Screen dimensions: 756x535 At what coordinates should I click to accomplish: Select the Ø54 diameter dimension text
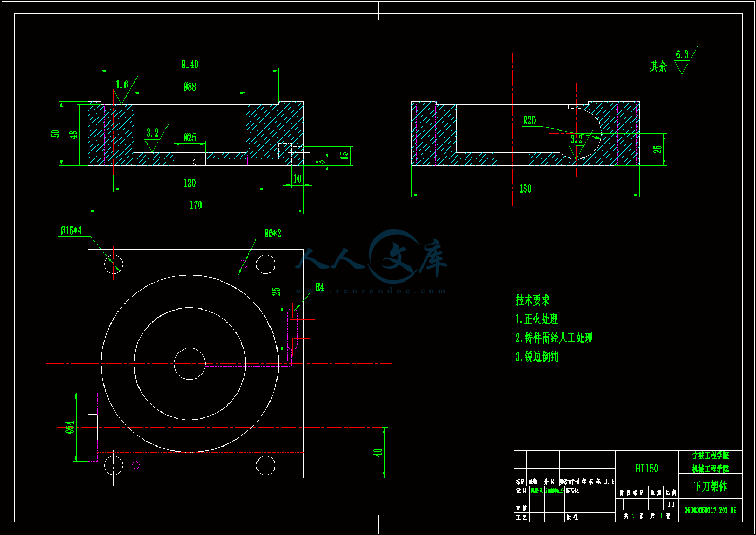coord(70,428)
